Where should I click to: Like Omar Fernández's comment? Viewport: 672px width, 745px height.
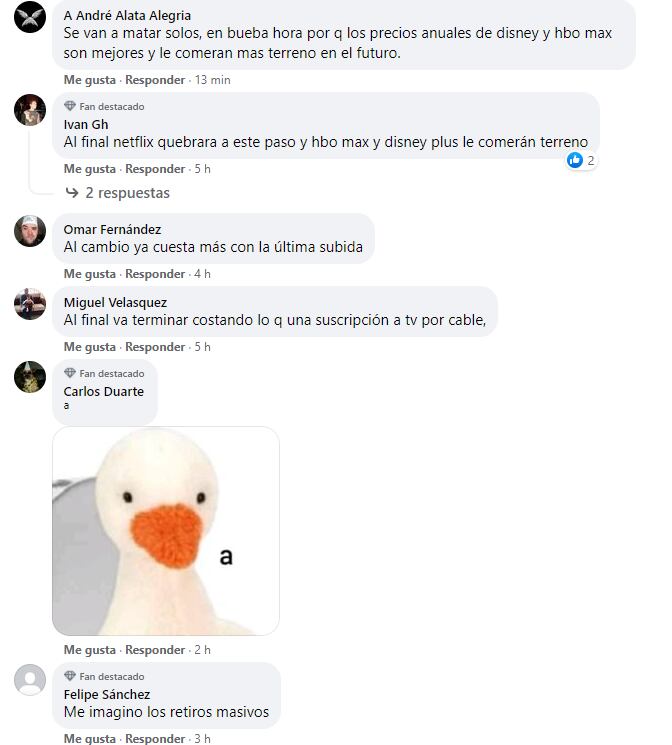(90, 274)
